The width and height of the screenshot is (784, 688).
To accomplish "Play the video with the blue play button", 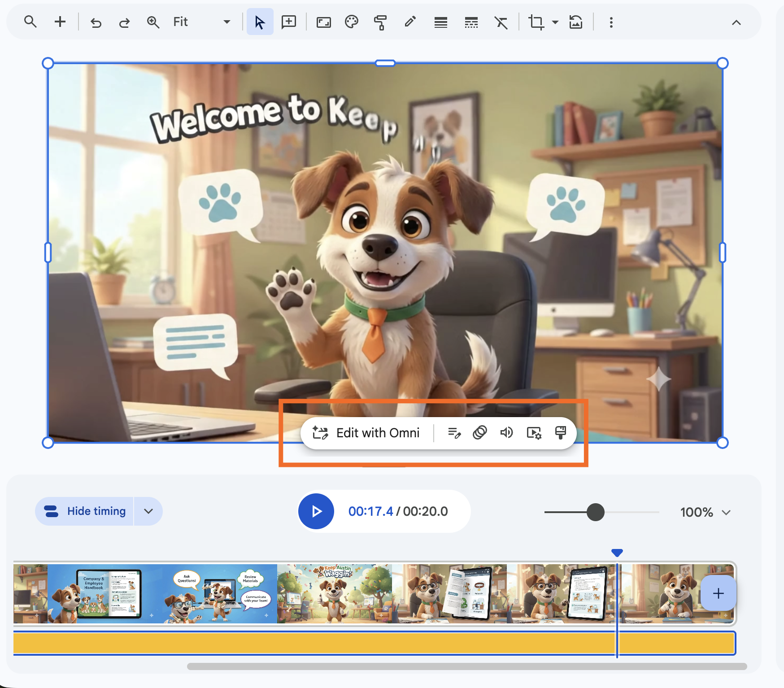I will coord(316,511).
